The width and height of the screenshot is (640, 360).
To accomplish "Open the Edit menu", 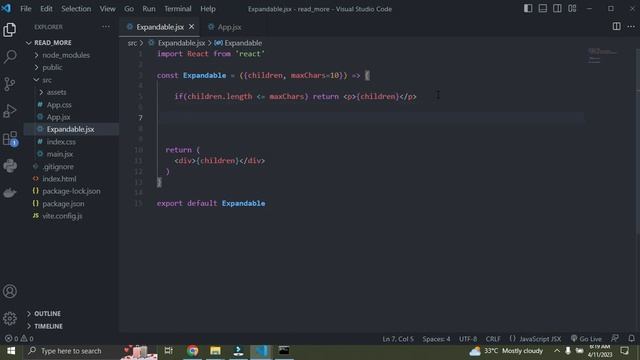I will (x=46, y=9).
